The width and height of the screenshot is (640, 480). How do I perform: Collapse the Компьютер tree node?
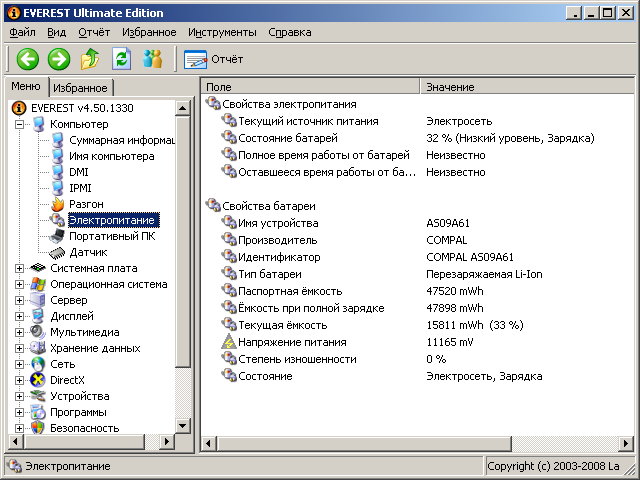coord(19,124)
